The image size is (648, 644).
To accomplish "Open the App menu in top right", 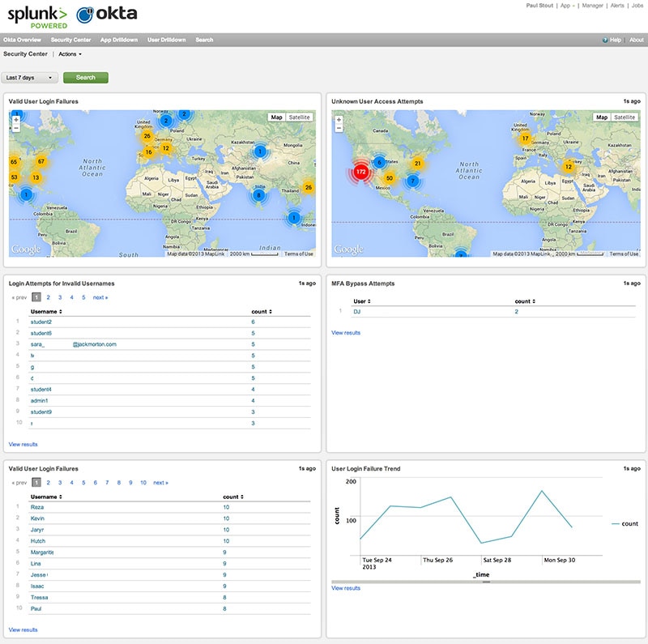I will click(x=568, y=5).
